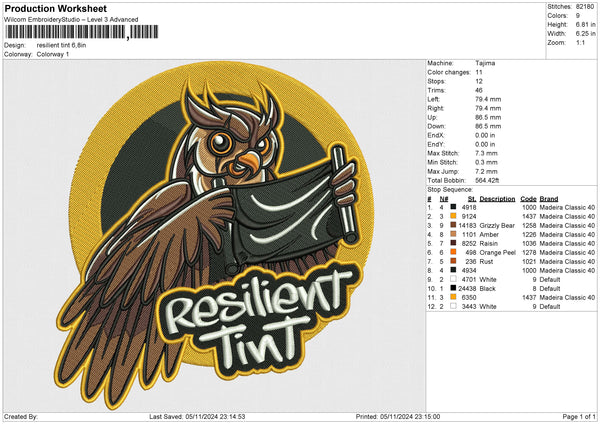Select the swatch in the 4934 stitch row
600x424 pixels.
click(453, 271)
